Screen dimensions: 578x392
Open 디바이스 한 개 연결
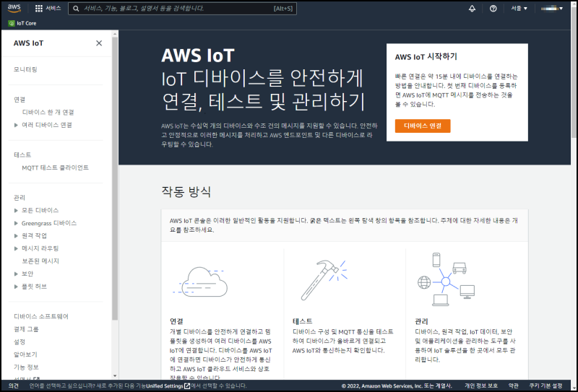pos(48,113)
